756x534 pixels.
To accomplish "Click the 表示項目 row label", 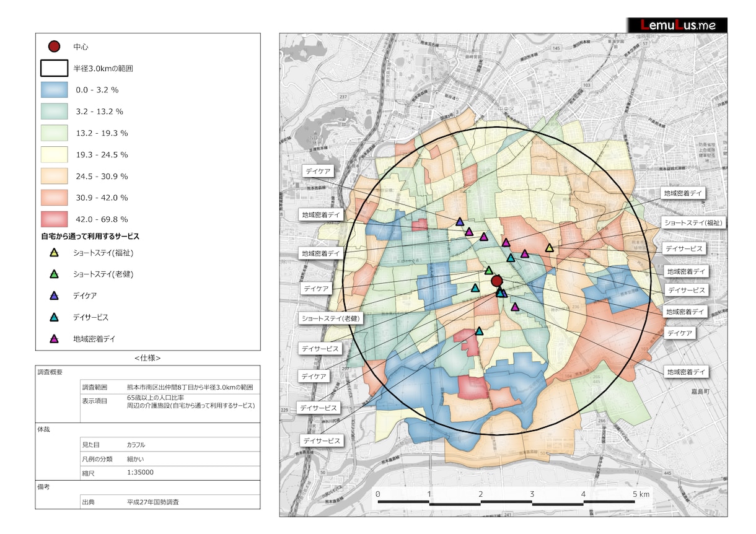I will tap(95, 401).
